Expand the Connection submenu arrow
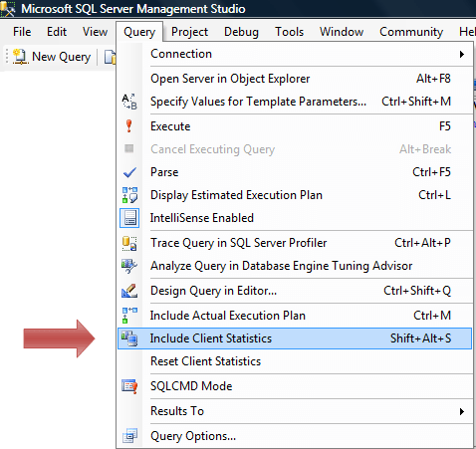Screen dimensions: 476x449 pos(462,54)
